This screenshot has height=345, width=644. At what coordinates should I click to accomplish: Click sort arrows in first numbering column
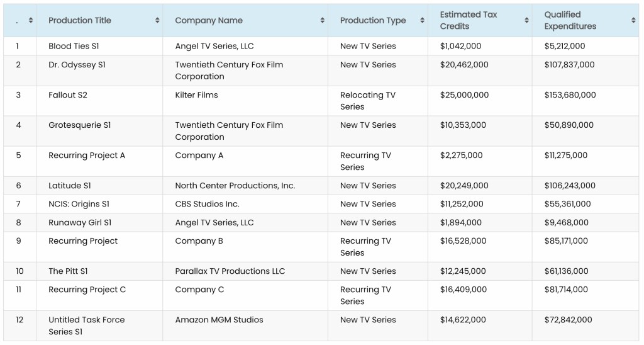click(x=30, y=21)
